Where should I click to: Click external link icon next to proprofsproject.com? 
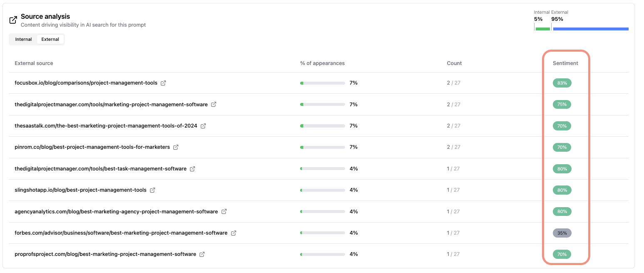coord(202,254)
